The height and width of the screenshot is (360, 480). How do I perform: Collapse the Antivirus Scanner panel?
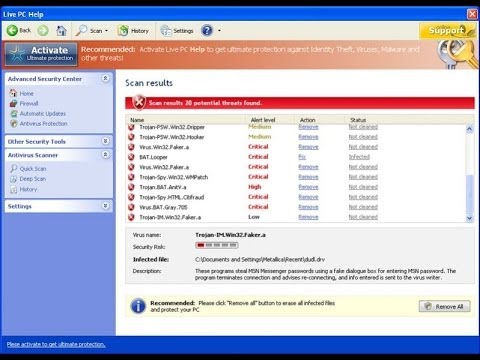[105, 155]
